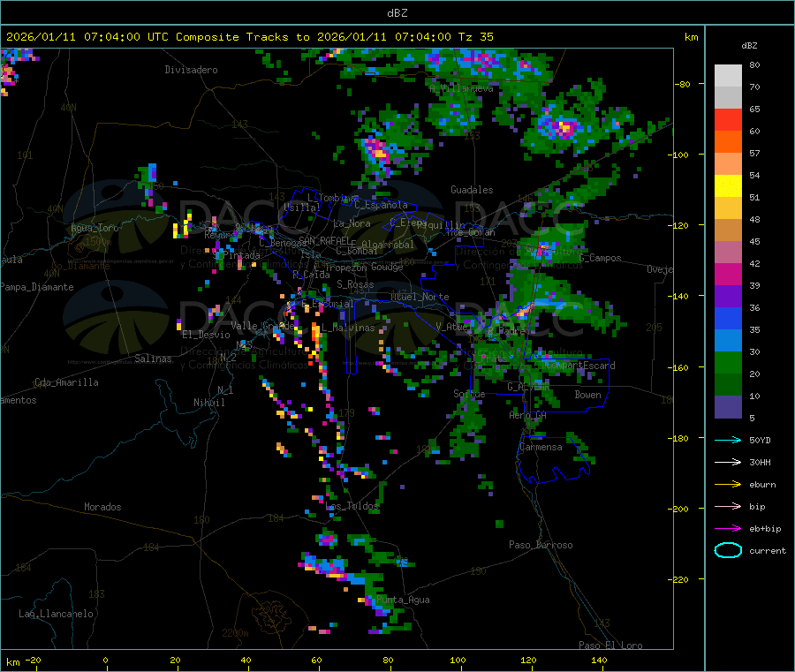Click the Atuel_Norte label
Viewport: 795px width, 672px height.
click(x=420, y=297)
